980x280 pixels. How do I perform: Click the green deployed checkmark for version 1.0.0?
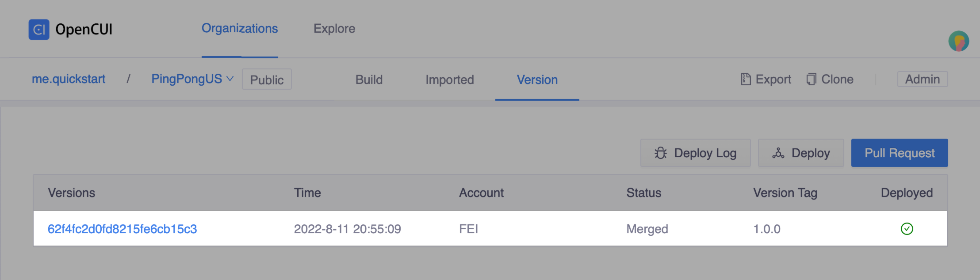[x=907, y=229]
